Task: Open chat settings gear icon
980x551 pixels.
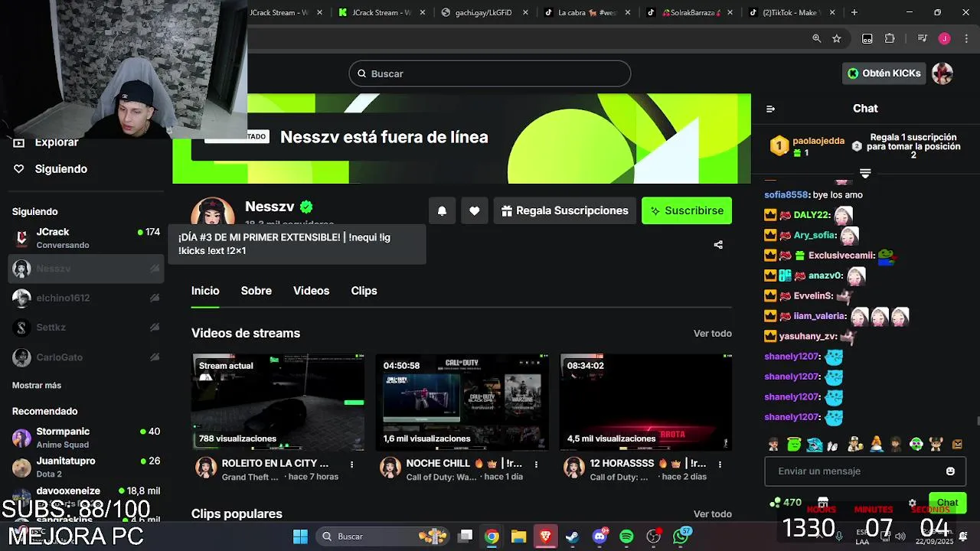Action: [x=912, y=503]
